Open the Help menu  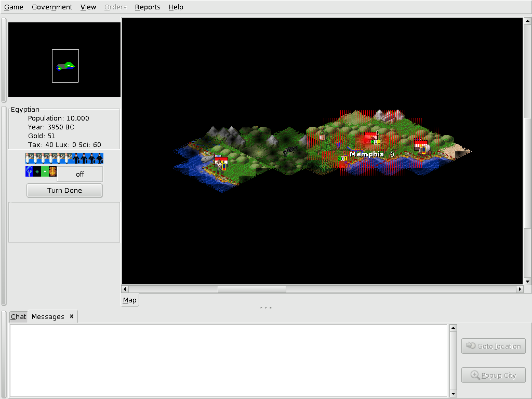176,7
